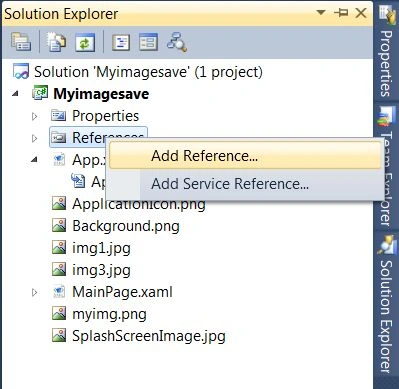Collapse the Myimagesave project tree
The width and height of the screenshot is (399, 389).
pos(15,94)
